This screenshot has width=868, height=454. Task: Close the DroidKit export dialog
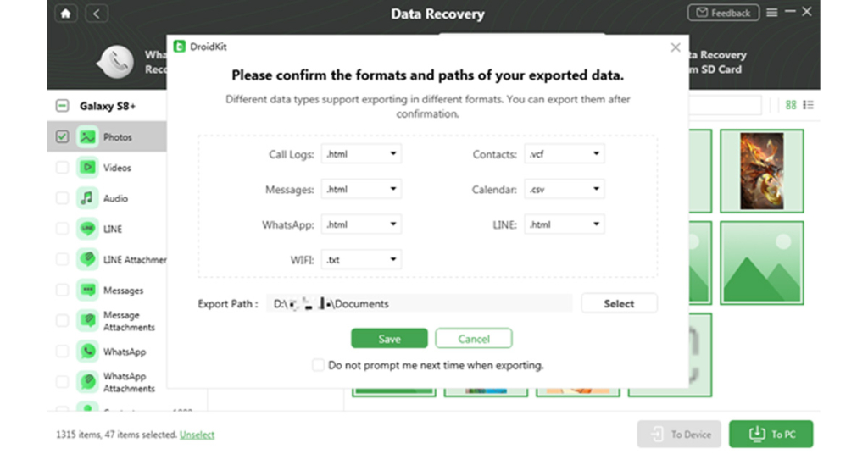pyautogui.click(x=676, y=47)
